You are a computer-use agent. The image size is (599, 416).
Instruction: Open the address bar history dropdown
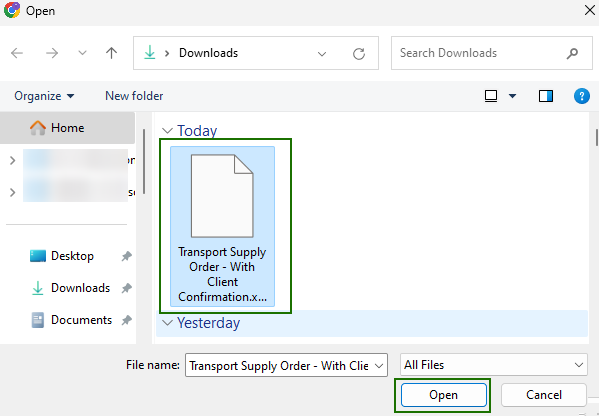(322, 54)
